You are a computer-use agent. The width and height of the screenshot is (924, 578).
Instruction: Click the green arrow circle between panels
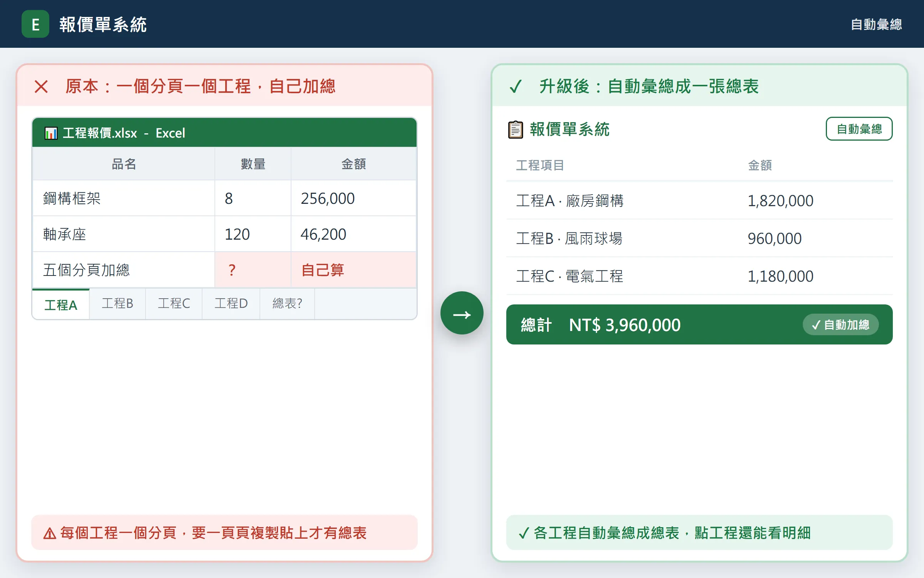click(x=462, y=313)
